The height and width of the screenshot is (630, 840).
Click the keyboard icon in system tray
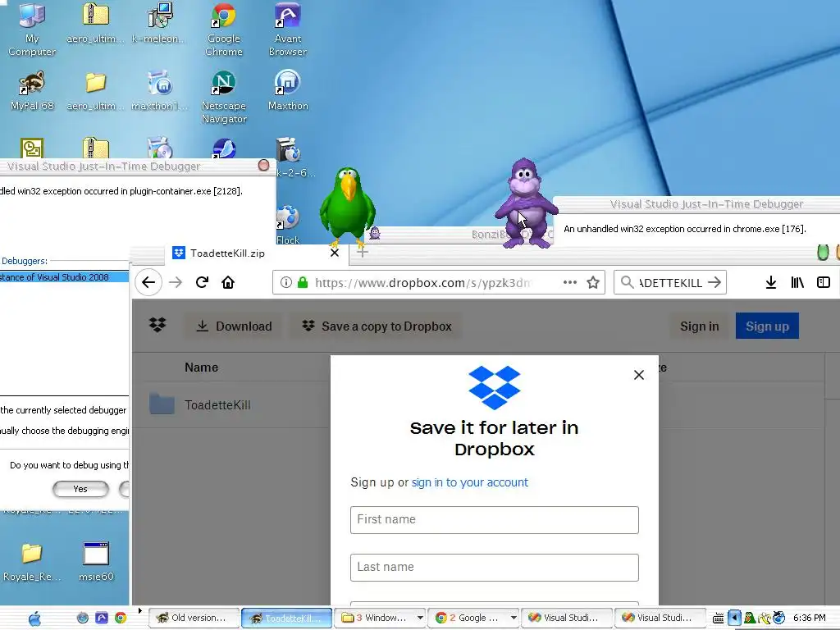pos(719,619)
